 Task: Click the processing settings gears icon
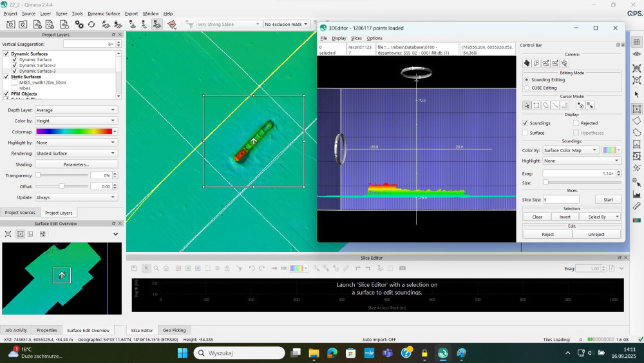click(79, 25)
